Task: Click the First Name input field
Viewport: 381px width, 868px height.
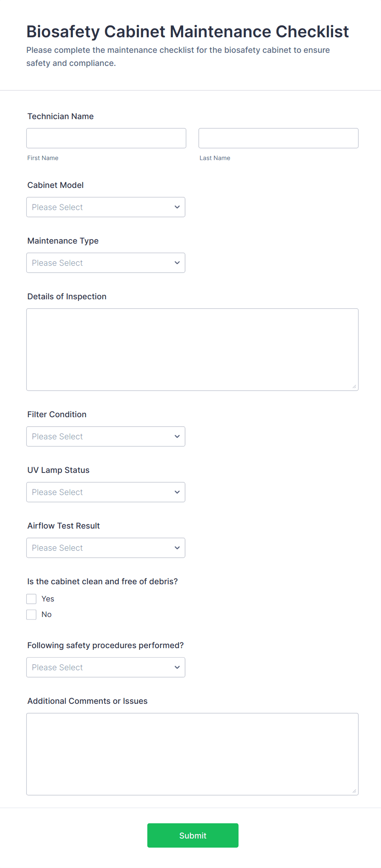Action: click(106, 138)
